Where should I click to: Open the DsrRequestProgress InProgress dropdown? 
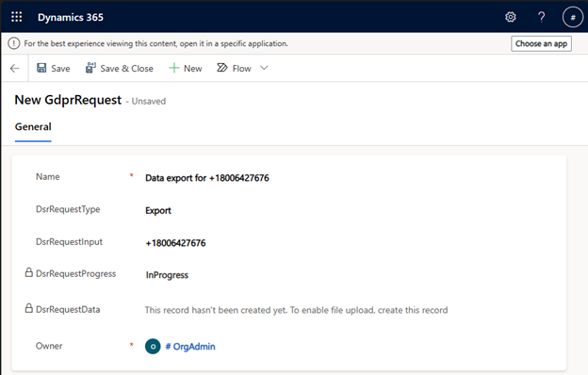(167, 275)
